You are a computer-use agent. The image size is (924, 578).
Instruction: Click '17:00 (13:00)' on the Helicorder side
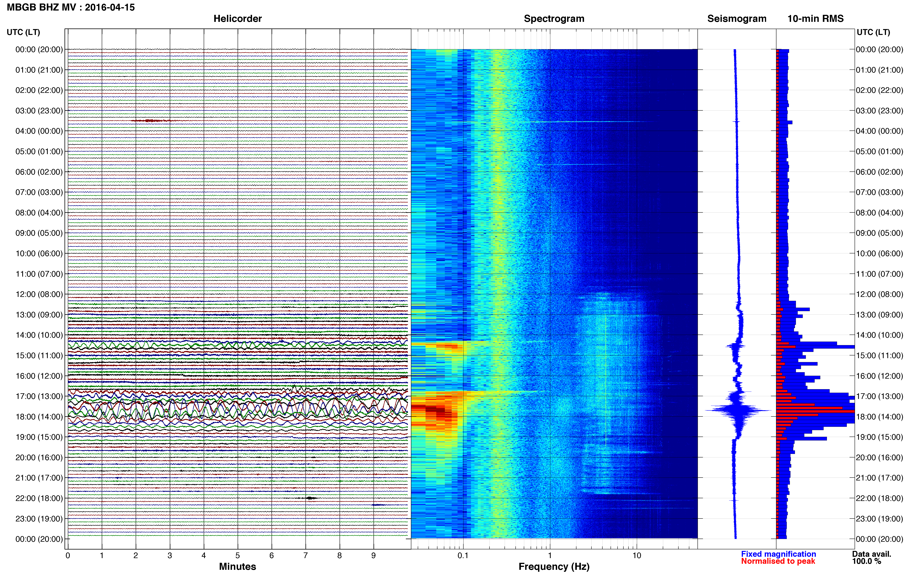(x=39, y=396)
